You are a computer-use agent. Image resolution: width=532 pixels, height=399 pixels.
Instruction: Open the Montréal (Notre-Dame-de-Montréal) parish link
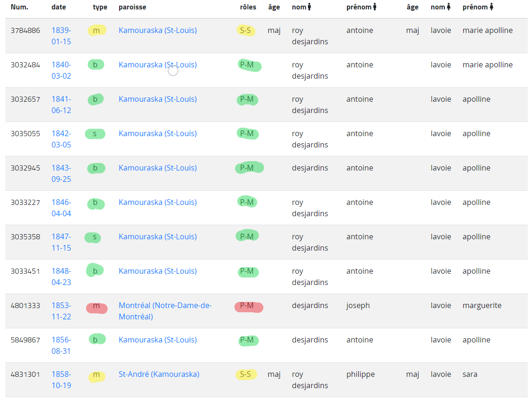165,311
